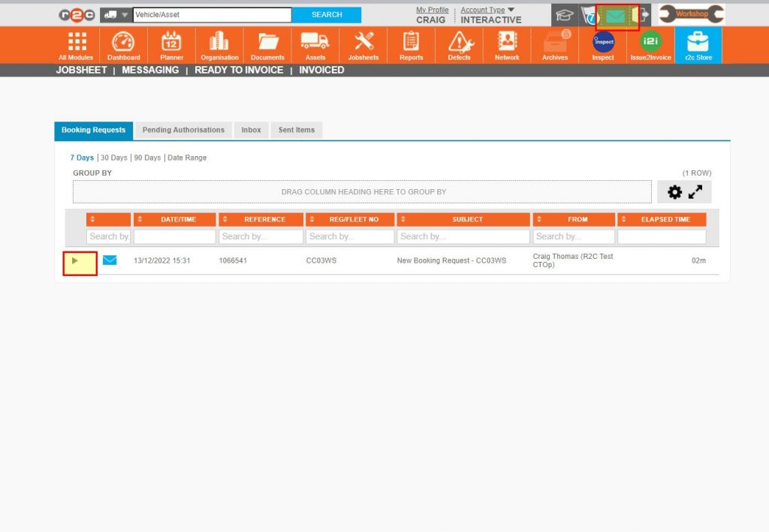This screenshot has width=769, height=532.
Task: Open the Issue2Invoice module
Action: coord(650,44)
